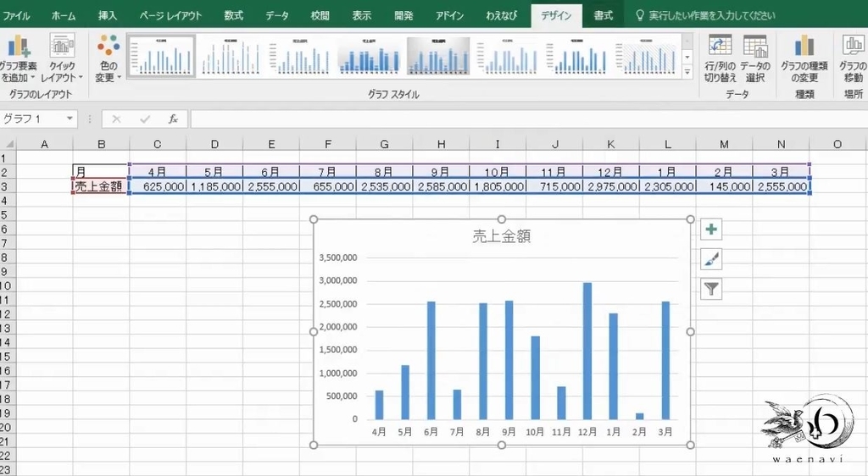Select column header H
The height and width of the screenshot is (476, 868).
[x=441, y=144]
